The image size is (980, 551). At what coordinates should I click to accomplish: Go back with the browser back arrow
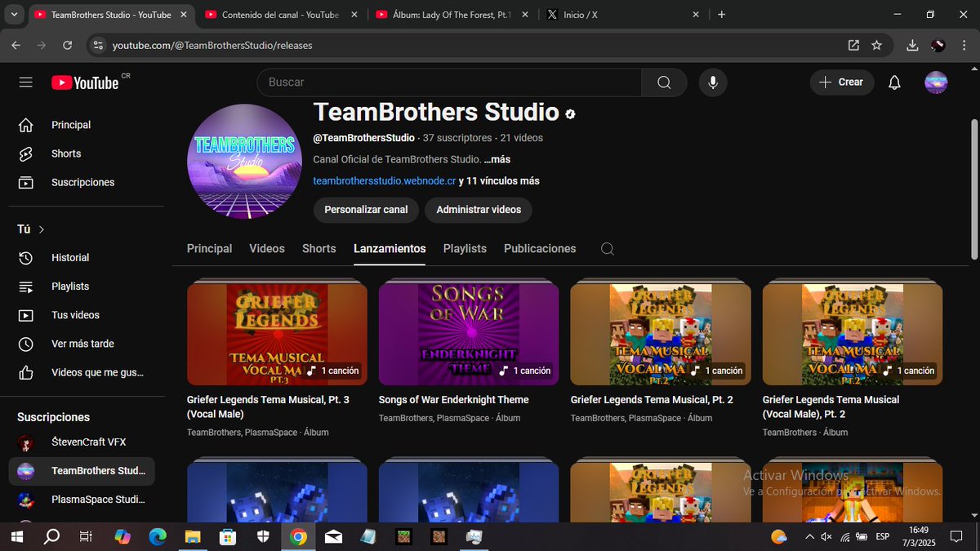[16, 46]
